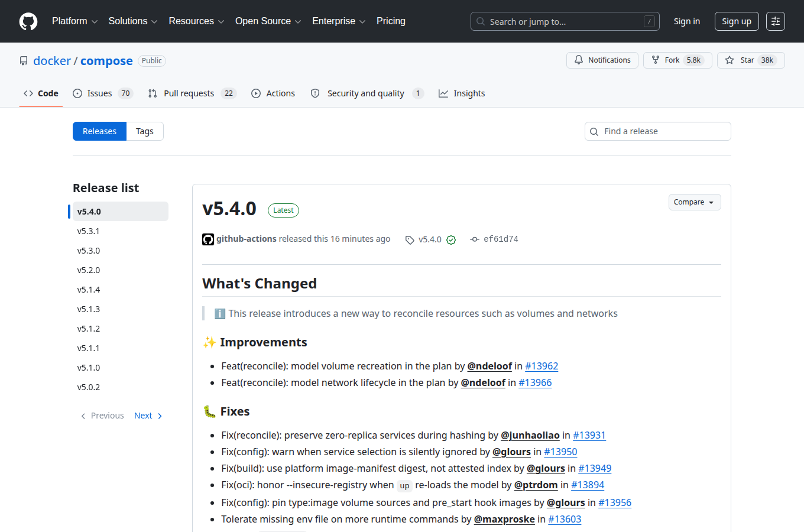Screen dimensions: 804x532
Task: Open the Security and quality tab
Action: coord(367,93)
